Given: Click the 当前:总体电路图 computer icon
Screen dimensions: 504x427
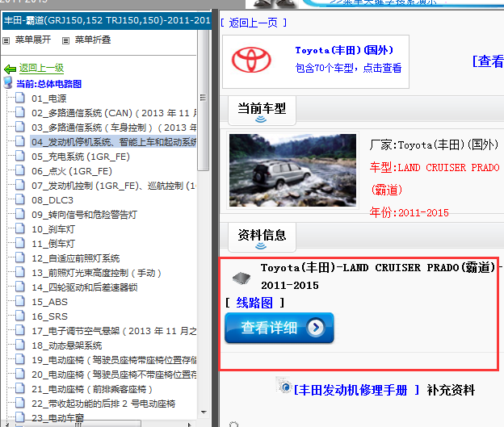Looking at the screenshot, I should tap(8, 82).
